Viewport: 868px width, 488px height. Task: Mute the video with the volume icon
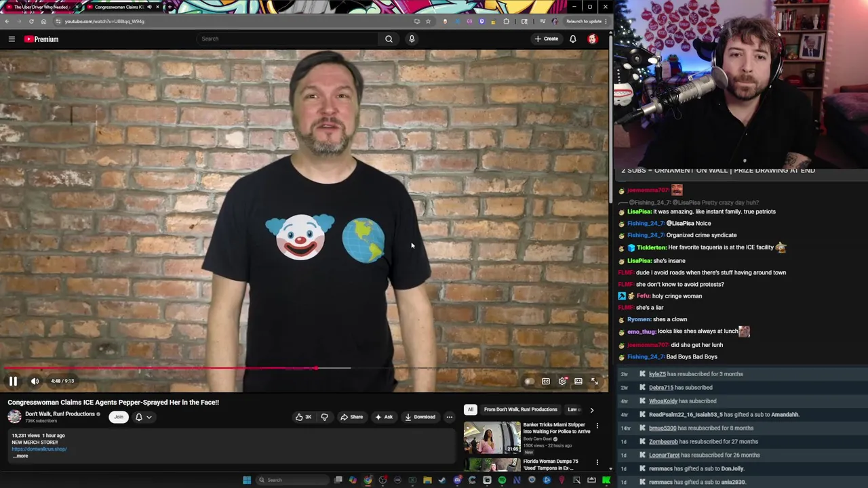pyautogui.click(x=35, y=382)
